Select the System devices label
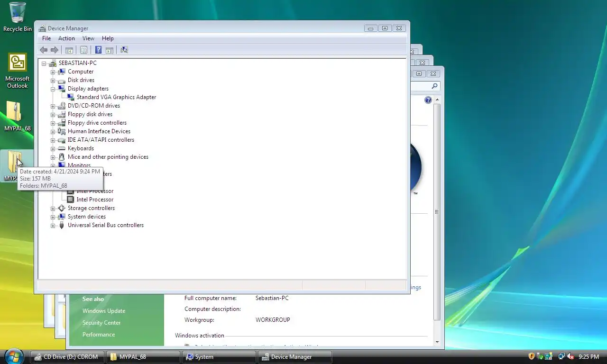Viewport: 607px width, 364px height. (x=87, y=217)
